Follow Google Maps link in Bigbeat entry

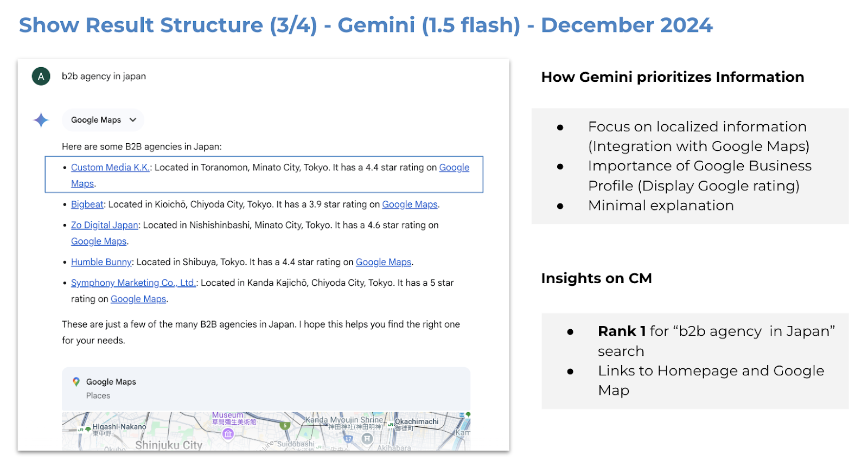[410, 204]
